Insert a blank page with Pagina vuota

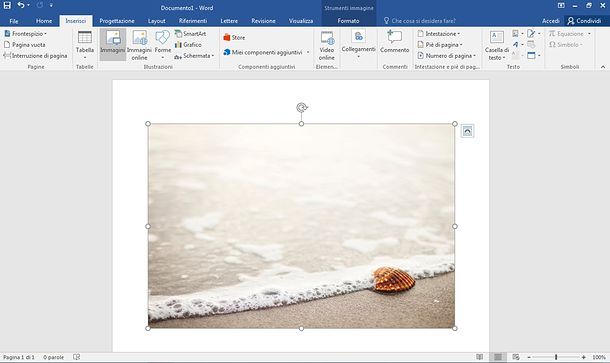25,45
